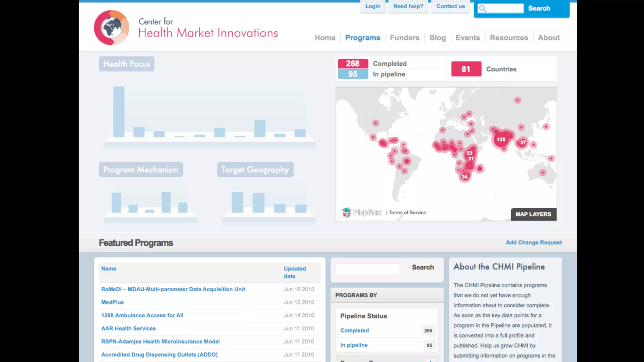
Task: Click the map marker over Australia
Action: tap(542, 173)
